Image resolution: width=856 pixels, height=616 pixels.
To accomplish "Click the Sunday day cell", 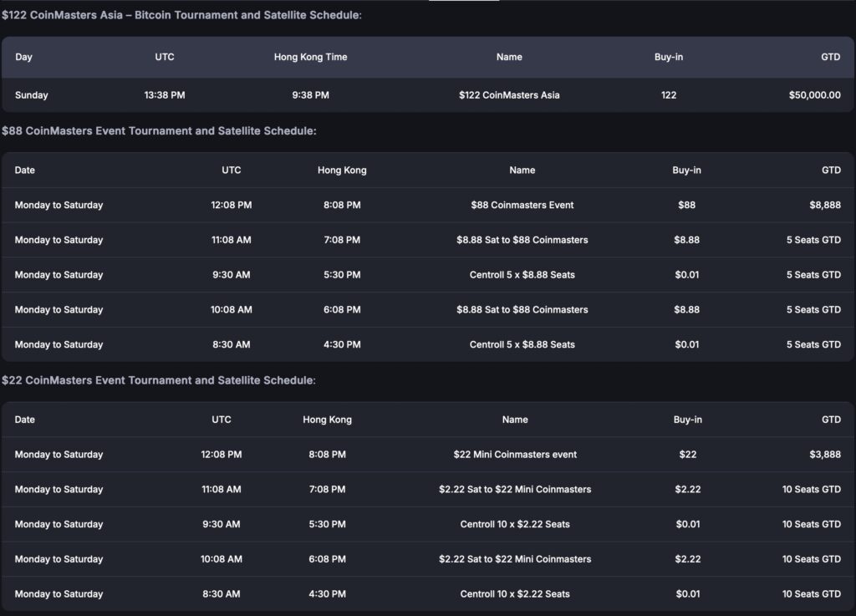I will pos(31,95).
